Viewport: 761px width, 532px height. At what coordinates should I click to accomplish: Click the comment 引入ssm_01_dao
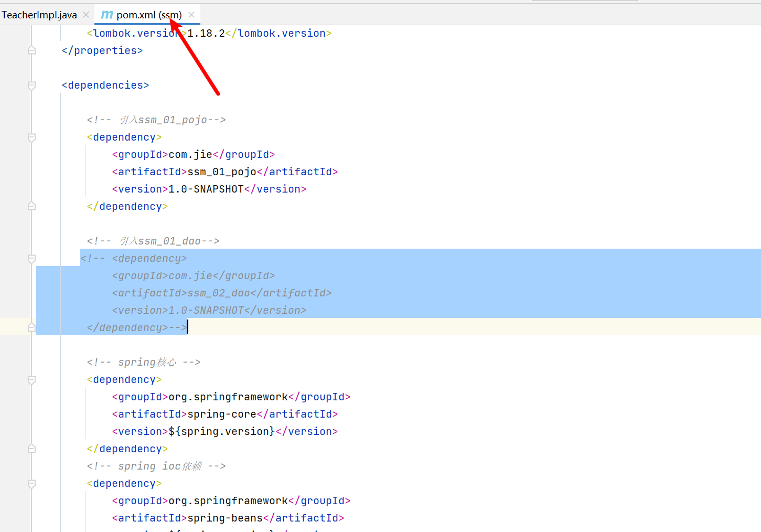click(153, 241)
